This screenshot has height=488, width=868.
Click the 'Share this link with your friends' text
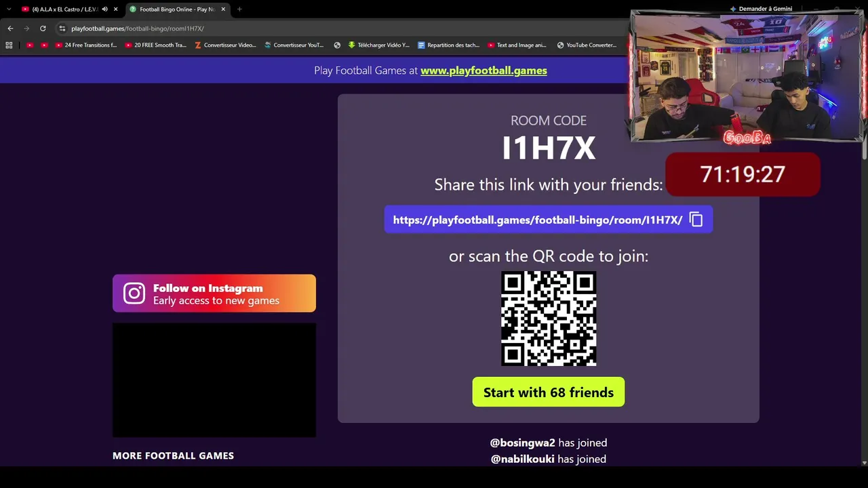point(549,184)
